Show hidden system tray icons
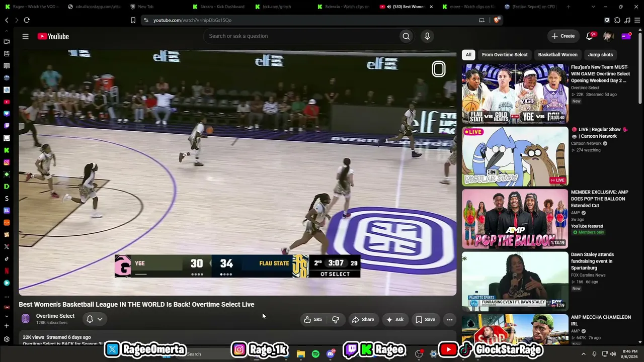 pos(584,354)
